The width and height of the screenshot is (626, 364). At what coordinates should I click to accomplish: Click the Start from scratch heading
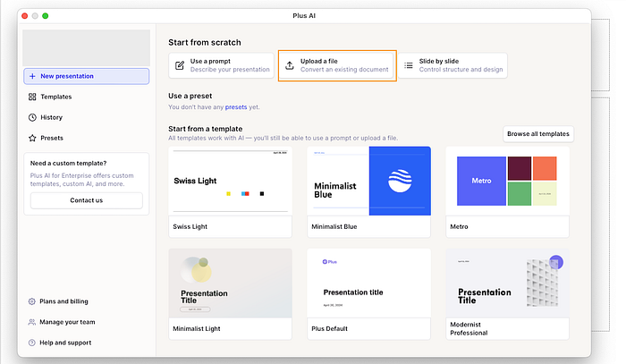coord(205,42)
